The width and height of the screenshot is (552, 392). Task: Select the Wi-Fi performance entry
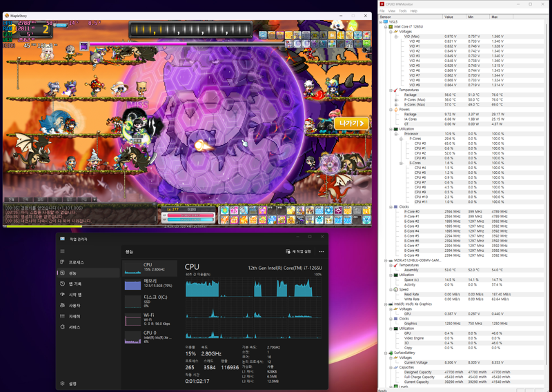150,319
